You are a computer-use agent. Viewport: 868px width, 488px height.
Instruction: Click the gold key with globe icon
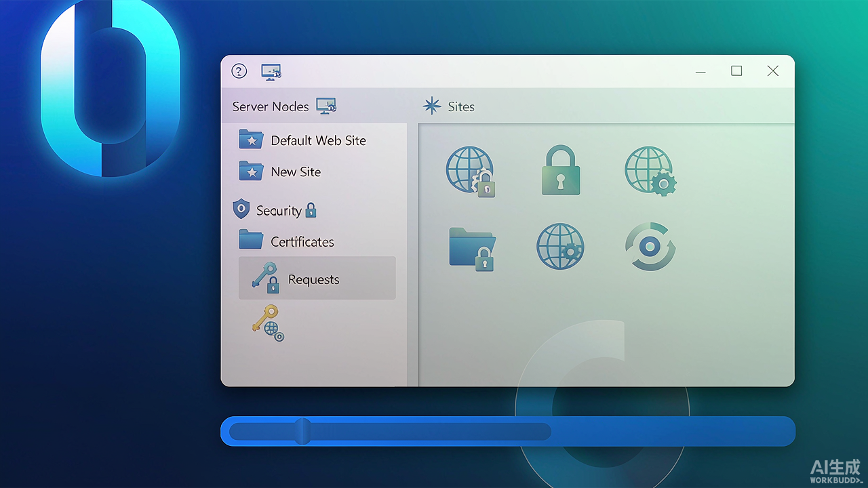268,323
